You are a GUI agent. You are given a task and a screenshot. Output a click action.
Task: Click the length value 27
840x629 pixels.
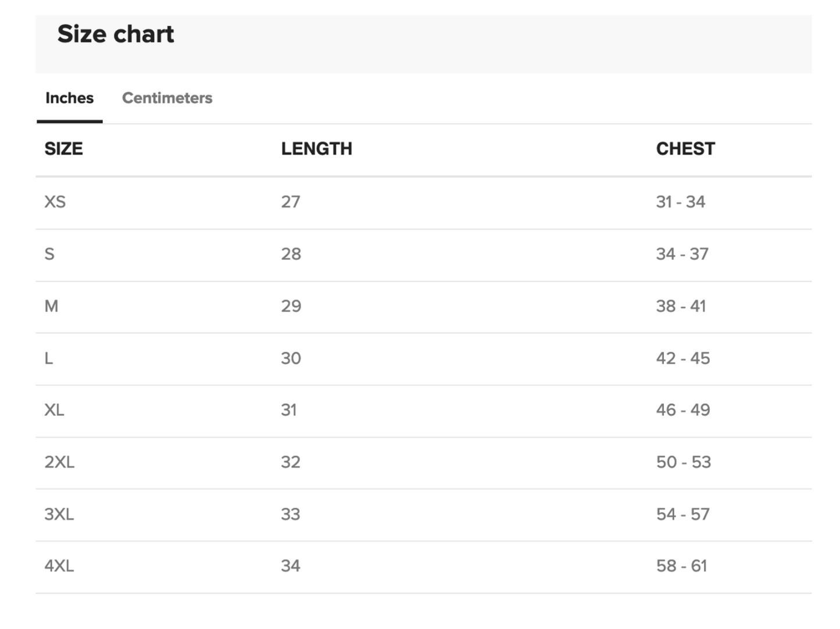click(x=291, y=202)
